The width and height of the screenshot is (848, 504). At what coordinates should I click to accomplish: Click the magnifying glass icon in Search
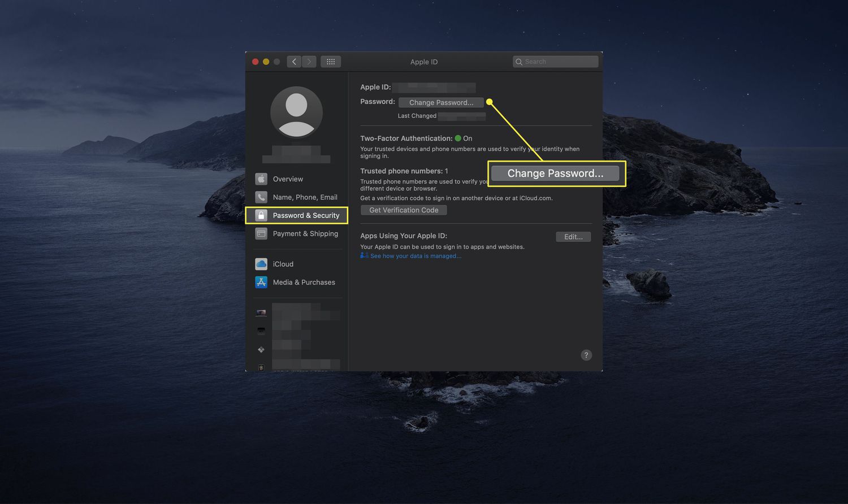pyautogui.click(x=519, y=62)
